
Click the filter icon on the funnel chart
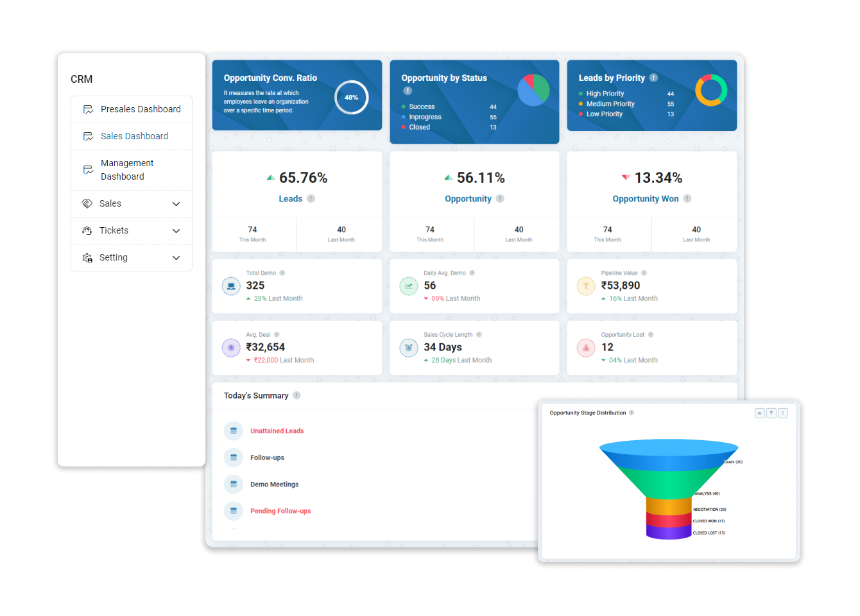pyautogui.click(x=771, y=413)
